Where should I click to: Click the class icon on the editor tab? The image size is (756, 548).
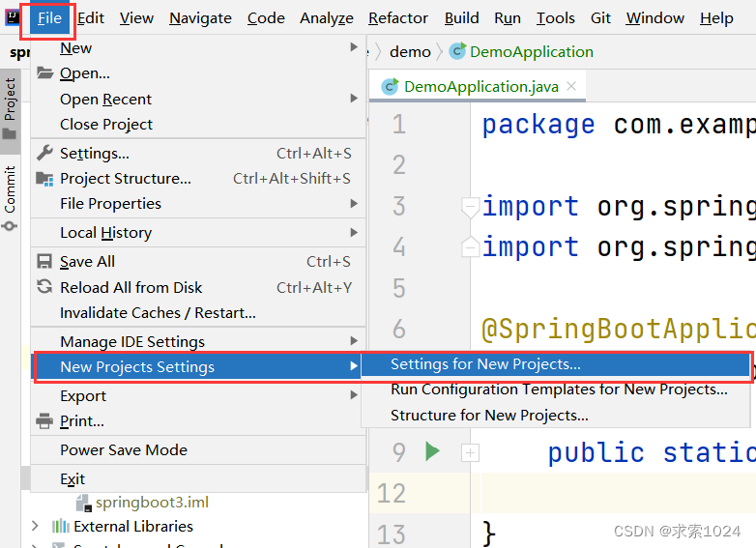tap(390, 86)
